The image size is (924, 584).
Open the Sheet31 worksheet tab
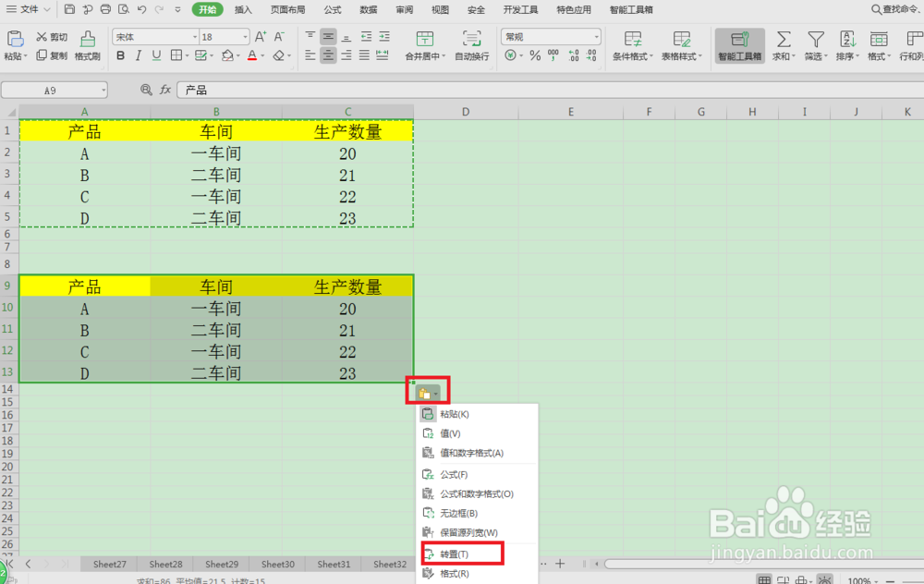(x=334, y=564)
